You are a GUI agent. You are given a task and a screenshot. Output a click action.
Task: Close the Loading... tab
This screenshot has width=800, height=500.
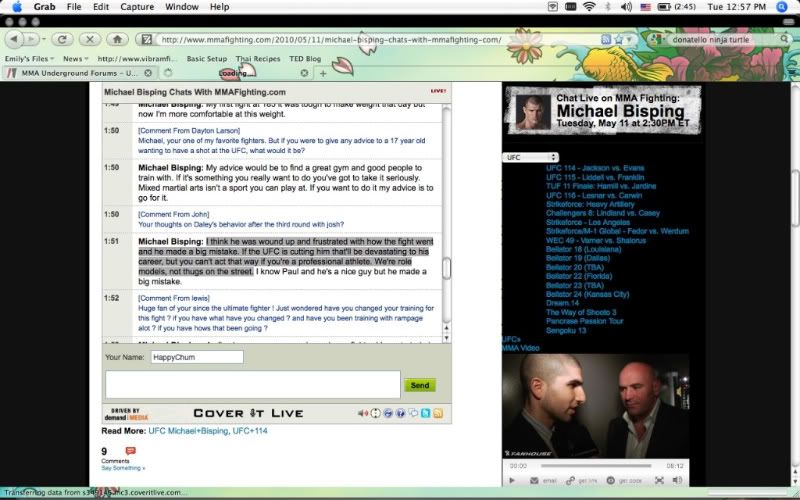(x=304, y=73)
